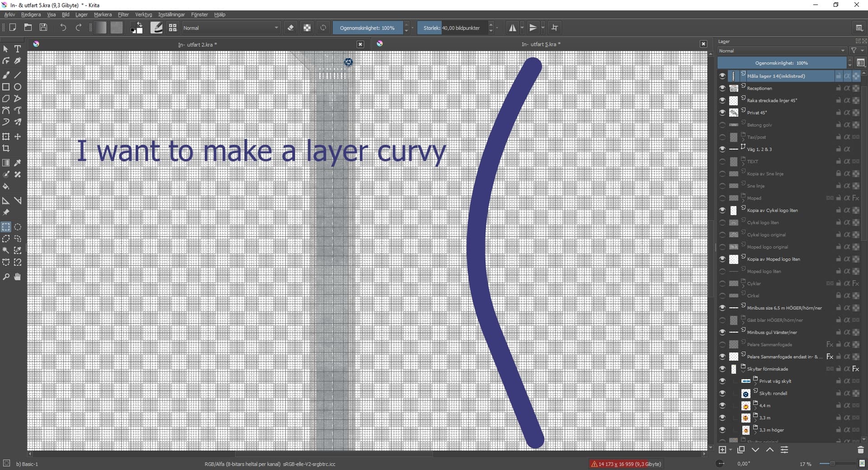Open the brush blending mode dropdown

pyautogui.click(x=231, y=28)
